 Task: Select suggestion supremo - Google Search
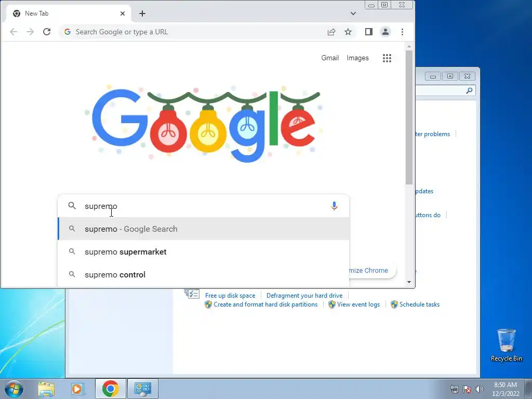point(204,229)
